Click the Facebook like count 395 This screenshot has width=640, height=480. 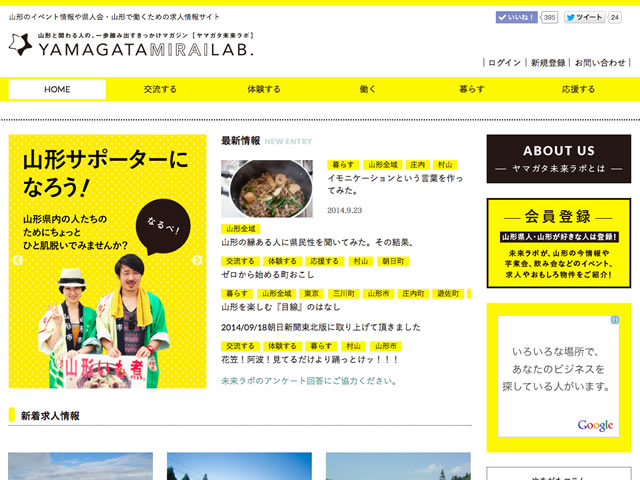pos(549,17)
